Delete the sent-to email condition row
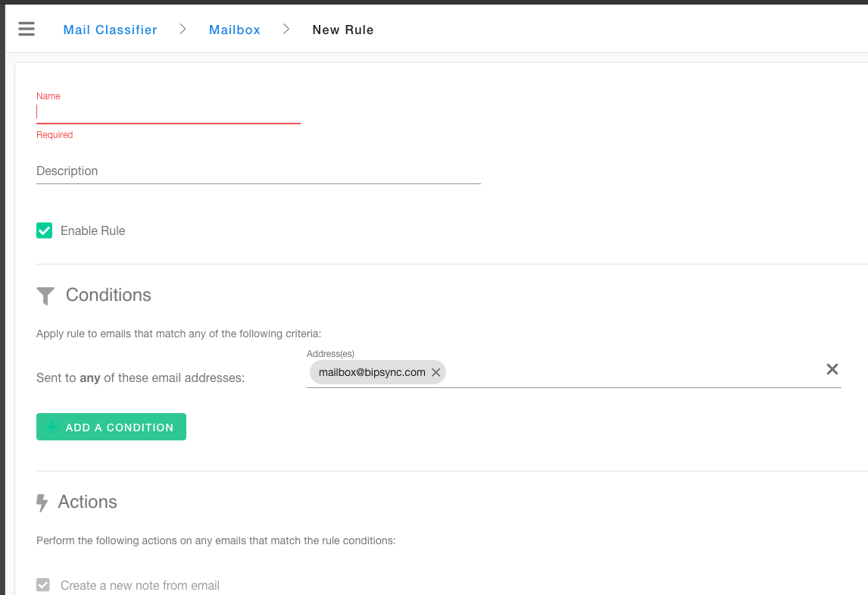868x595 pixels. (832, 370)
